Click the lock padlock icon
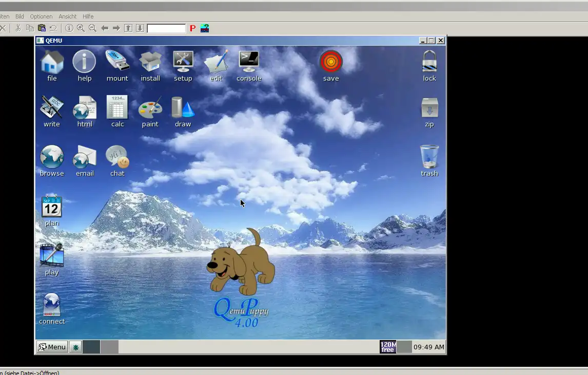Image resolution: width=588 pixels, height=375 pixels. click(x=429, y=62)
